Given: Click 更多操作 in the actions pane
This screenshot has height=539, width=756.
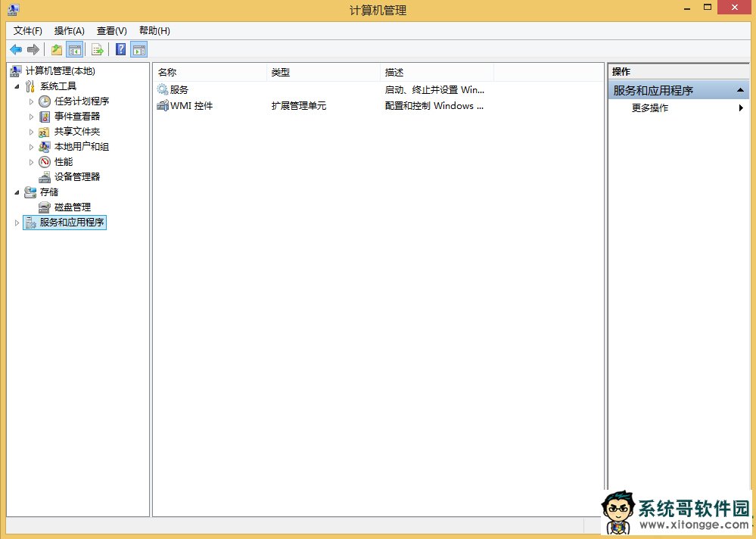Looking at the screenshot, I should tap(650, 108).
